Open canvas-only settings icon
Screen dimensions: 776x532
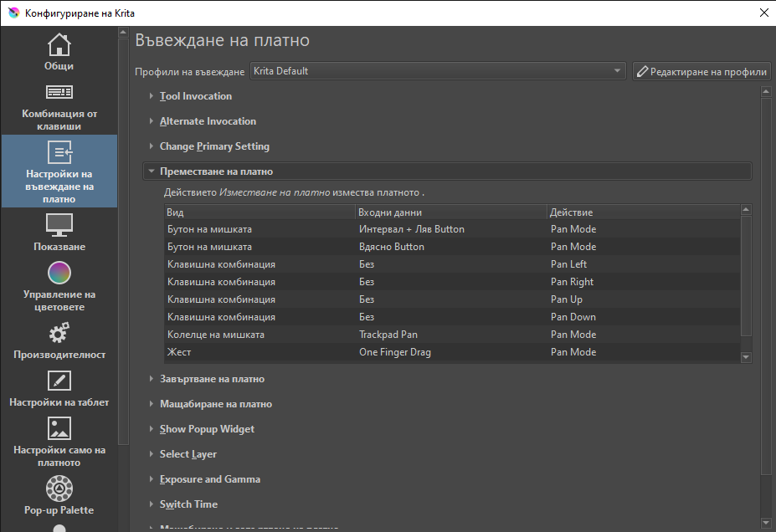tap(59, 428)
